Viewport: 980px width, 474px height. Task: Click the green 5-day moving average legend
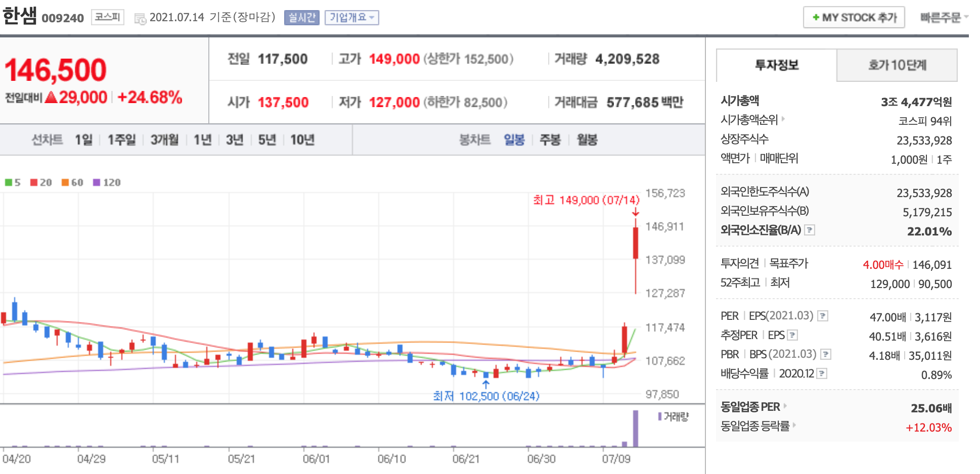pyautogui.click(x=13, y=182)
